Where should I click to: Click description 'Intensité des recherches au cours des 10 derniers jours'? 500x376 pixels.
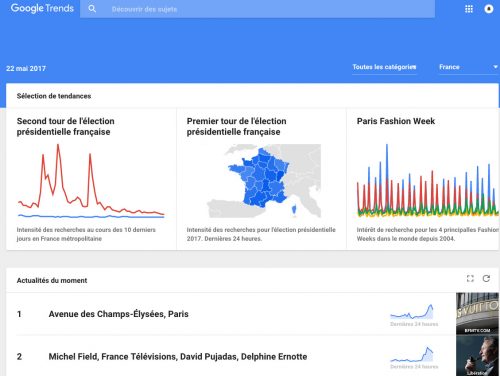[86, 234]
